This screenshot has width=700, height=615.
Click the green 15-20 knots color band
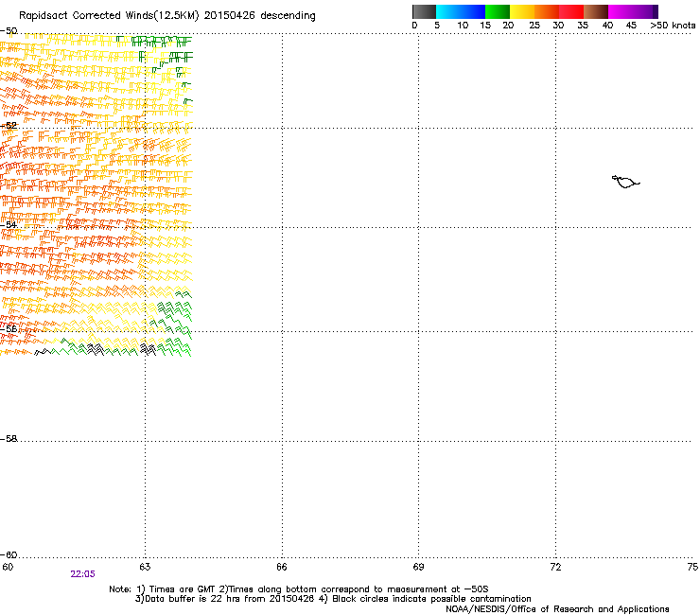[498, 11]
